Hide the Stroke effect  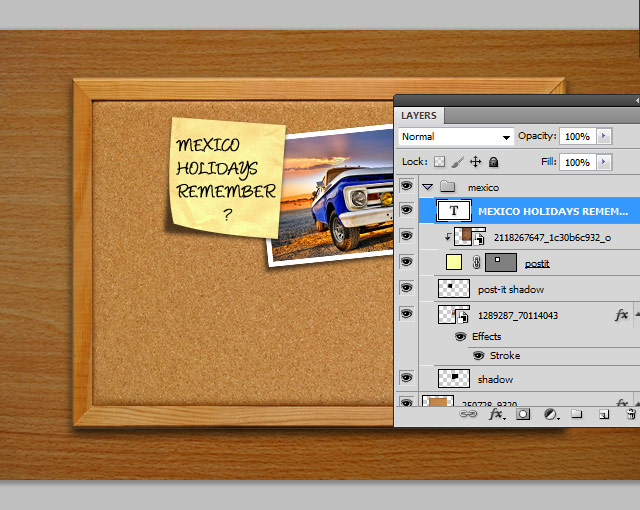[x=478, y=356]
